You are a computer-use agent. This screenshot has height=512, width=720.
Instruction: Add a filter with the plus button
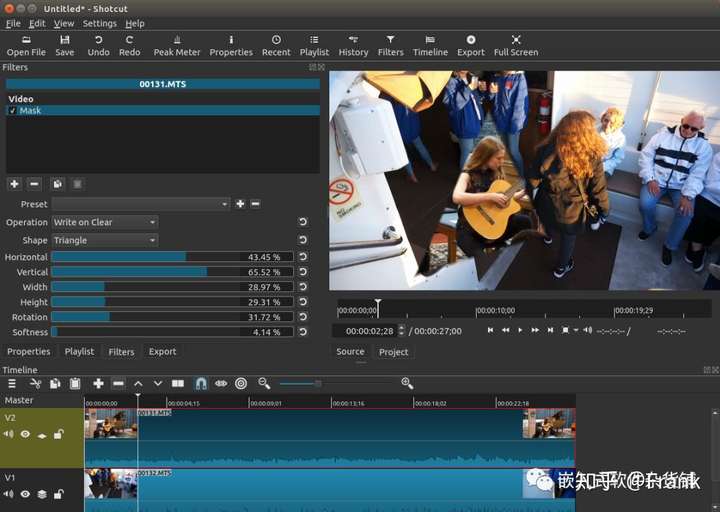point(14,184)
